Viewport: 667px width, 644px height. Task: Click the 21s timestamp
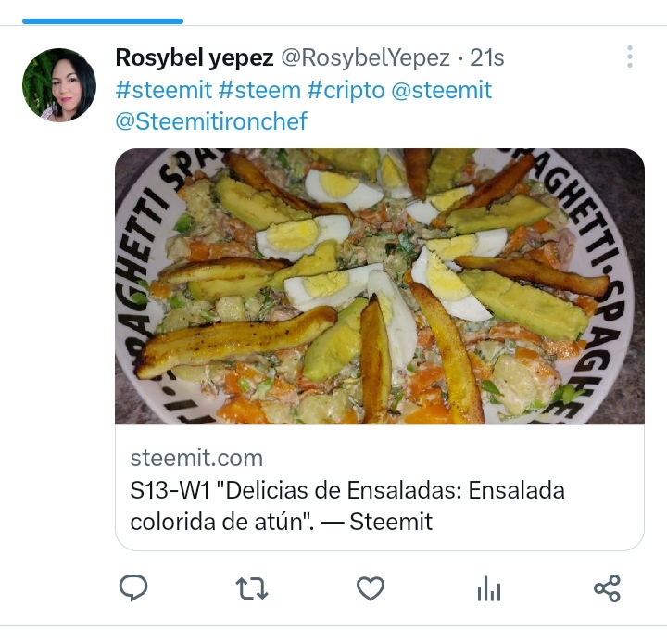487,57
